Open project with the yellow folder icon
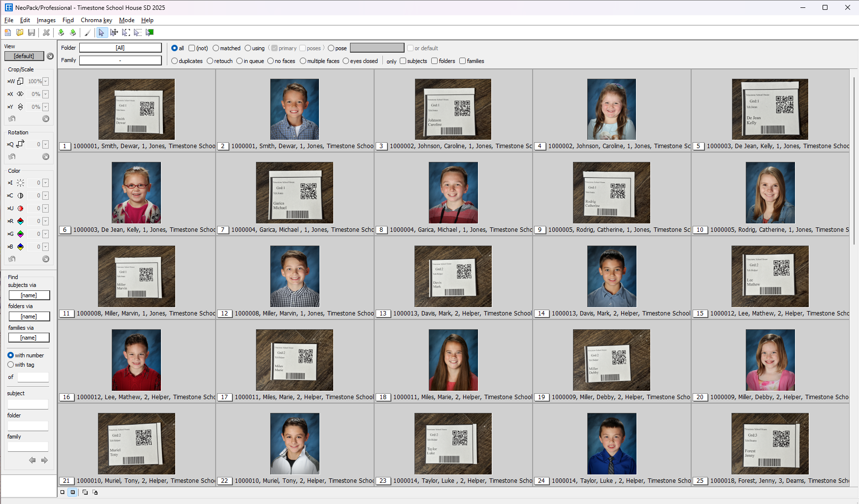 (x=20, y=32)
